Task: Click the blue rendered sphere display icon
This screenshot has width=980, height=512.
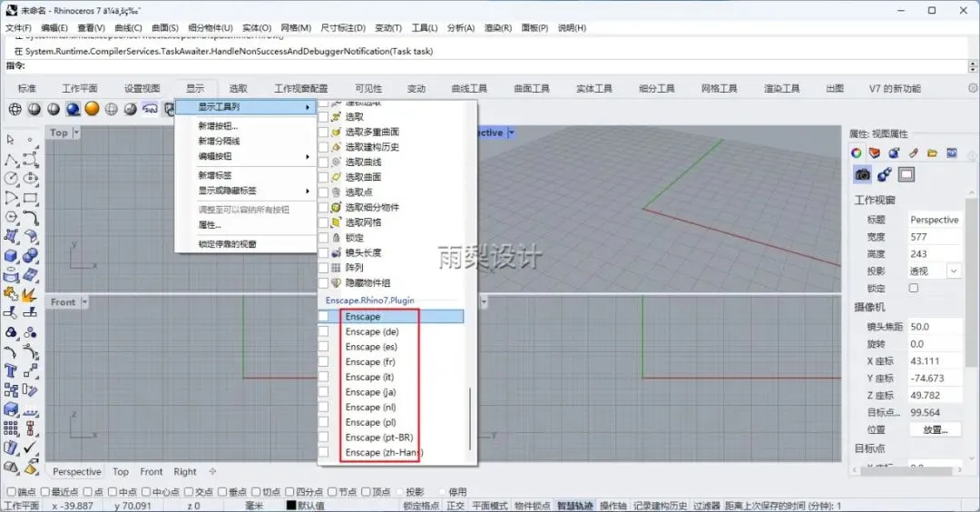Action: 73,110
